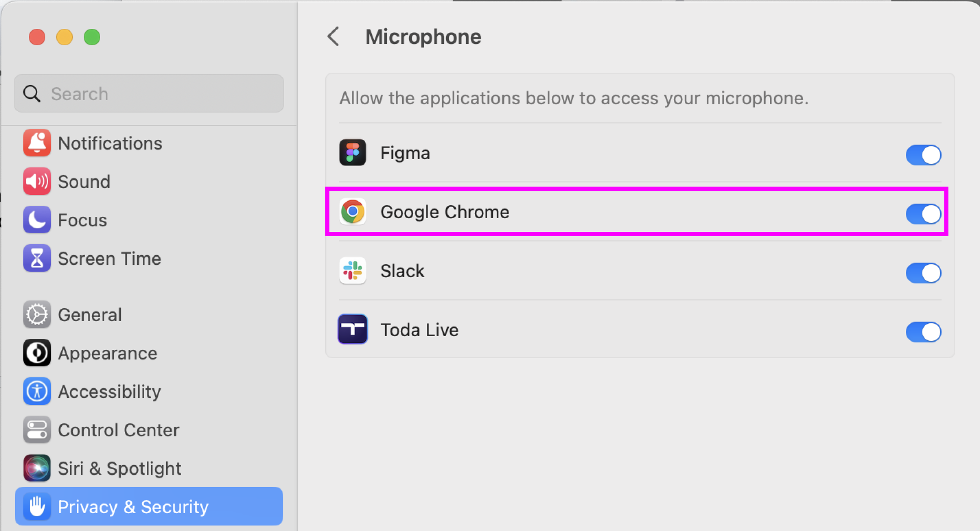The height and width of the screenshot is (531, 980).
Task: Click the Google Chrome app icon
Action: click(352, 212)
